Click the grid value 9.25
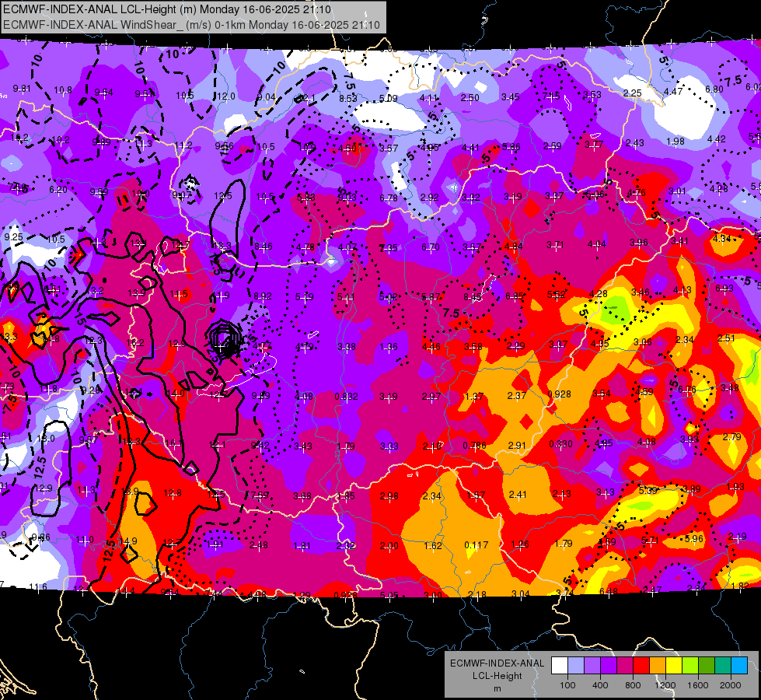This screenshot has width=761, height=700. (13, 237)
